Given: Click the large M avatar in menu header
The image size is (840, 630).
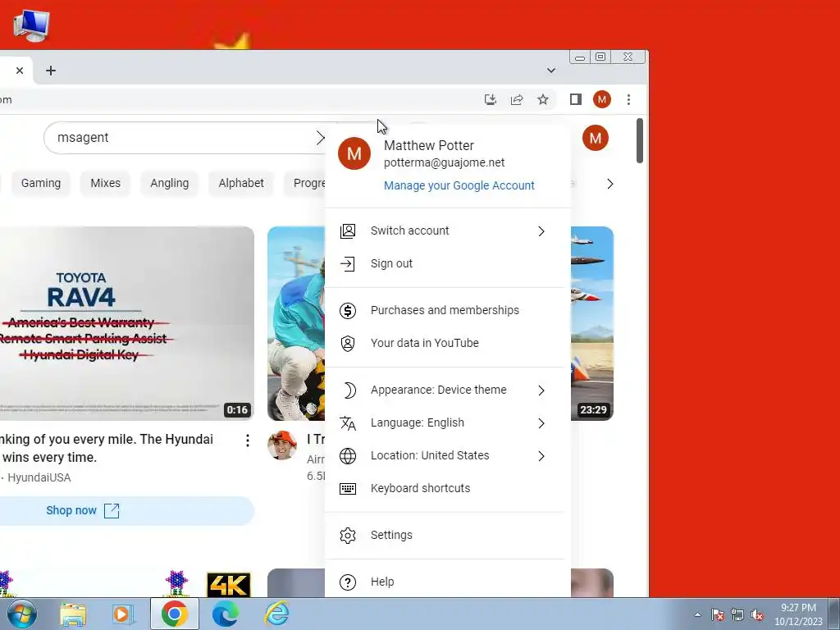Looking at the screenshot, I should pyautogui.click(x=354, y=153).
